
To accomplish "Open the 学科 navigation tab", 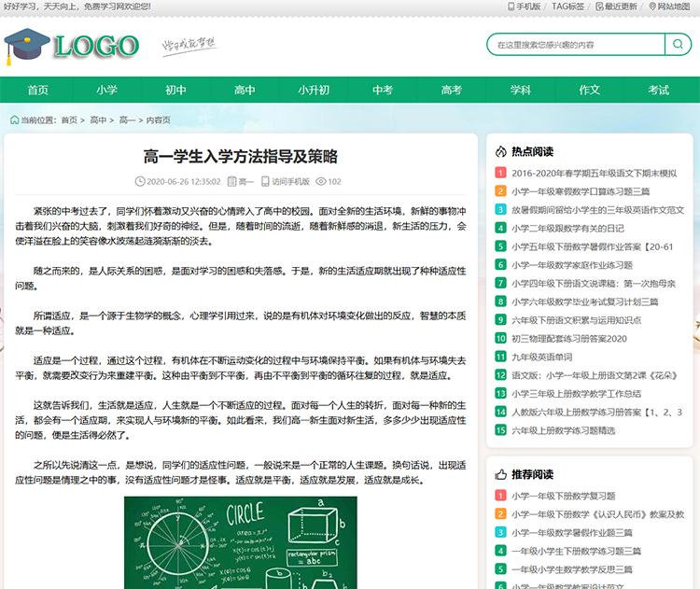I will 521,90.
